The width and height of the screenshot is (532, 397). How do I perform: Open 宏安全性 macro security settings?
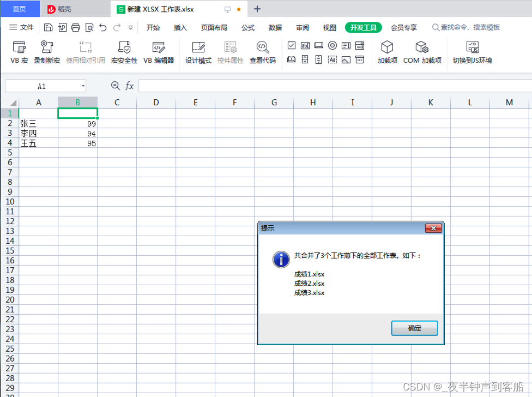124,52
